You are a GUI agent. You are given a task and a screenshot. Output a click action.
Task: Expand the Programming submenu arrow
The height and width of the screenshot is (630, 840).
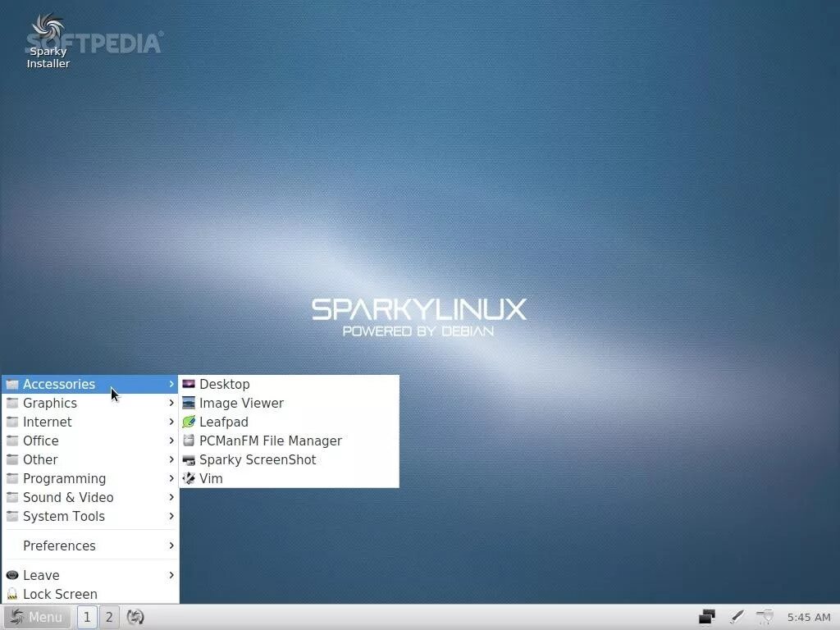(x=171, y=478)
